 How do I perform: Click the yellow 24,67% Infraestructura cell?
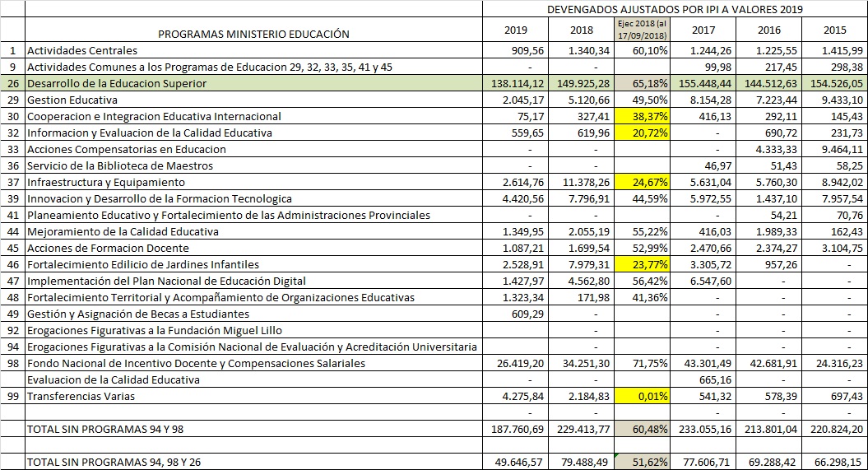tap(643, 182)
